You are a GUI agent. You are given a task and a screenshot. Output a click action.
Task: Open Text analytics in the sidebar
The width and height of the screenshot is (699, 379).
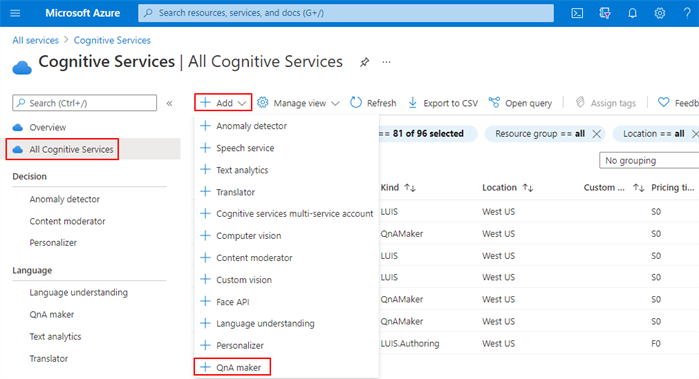point(55,337)
